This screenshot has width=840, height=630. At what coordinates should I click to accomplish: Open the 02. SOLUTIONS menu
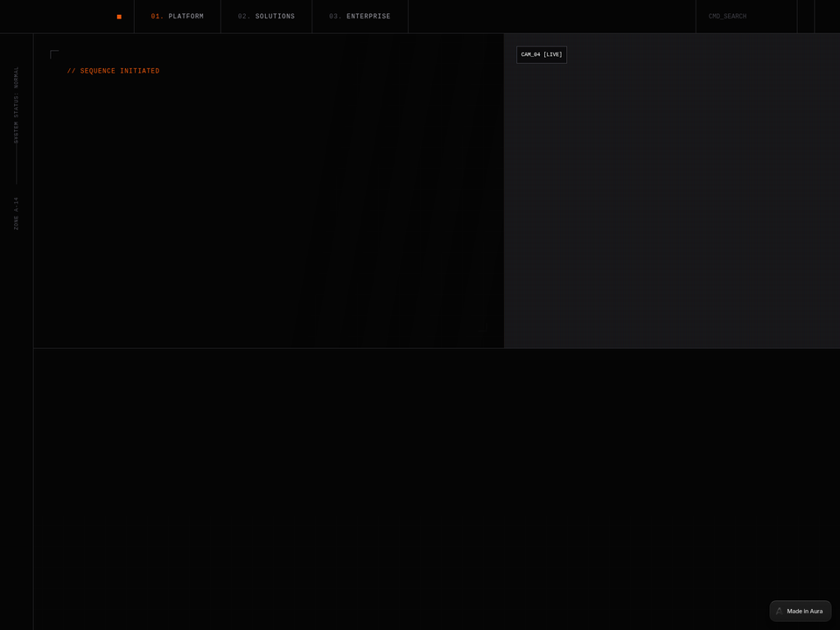[x=266, y=17]
